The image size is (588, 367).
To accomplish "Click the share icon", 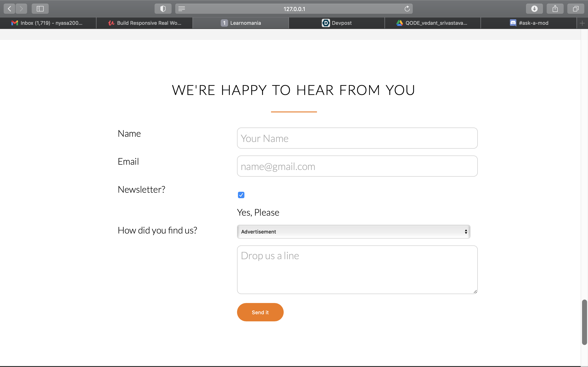I will click(555, 9).
